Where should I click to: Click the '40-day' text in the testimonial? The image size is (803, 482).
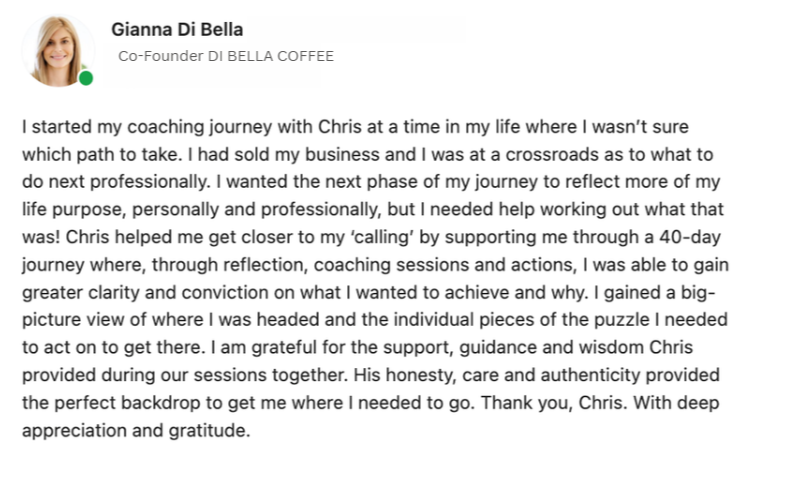pyautogui.click(x=690, y=237)
